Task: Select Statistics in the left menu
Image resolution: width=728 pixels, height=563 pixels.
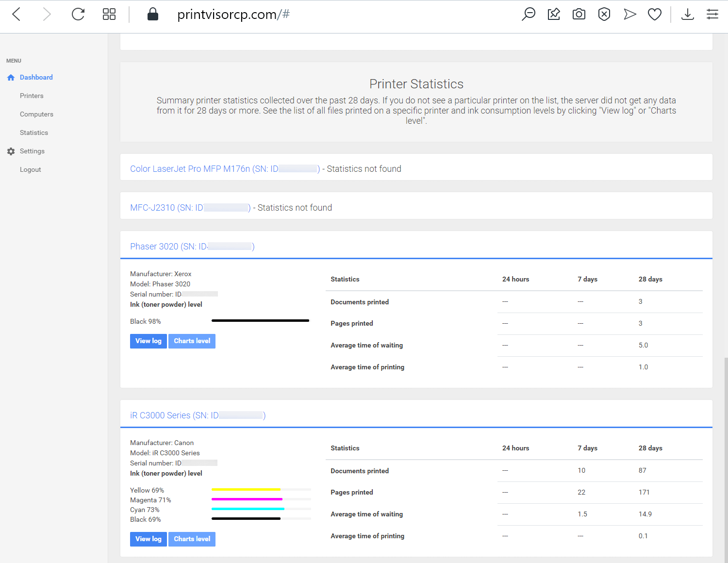Action: pyautogui.click(x=34, y=132)
